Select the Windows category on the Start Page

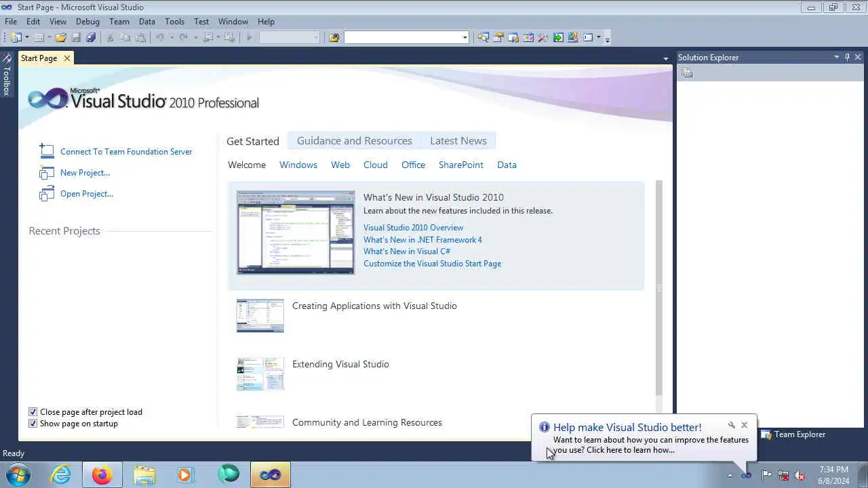(298, 165)
